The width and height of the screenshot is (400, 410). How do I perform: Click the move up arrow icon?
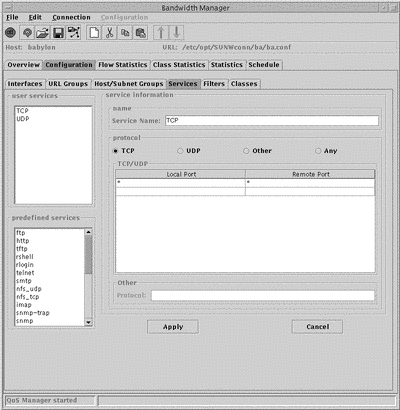(x=161, y=33)
